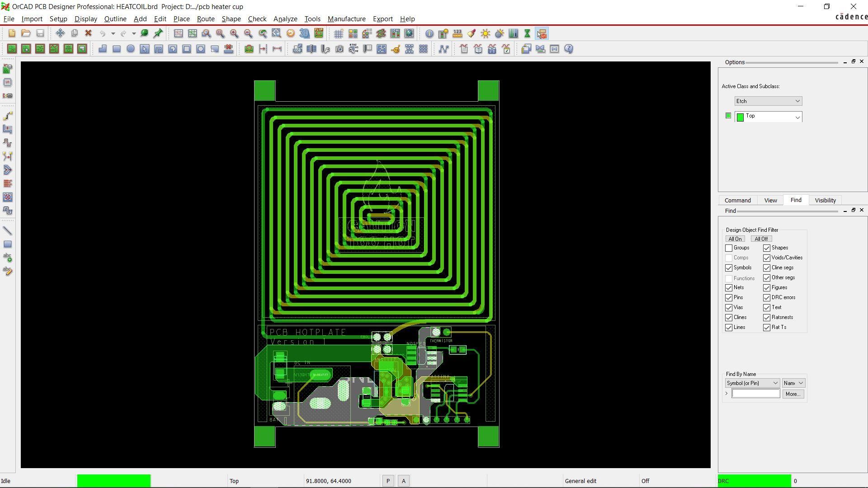Viewport: 868px width, 488px height.
Task: Select the Add Line tool in left toolbar
Action: tap(8, 230)
